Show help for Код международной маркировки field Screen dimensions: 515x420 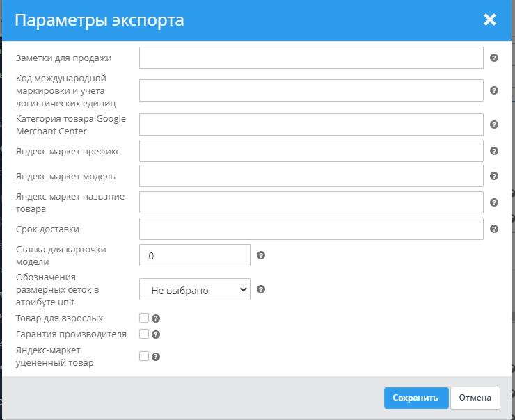[494, 90]
